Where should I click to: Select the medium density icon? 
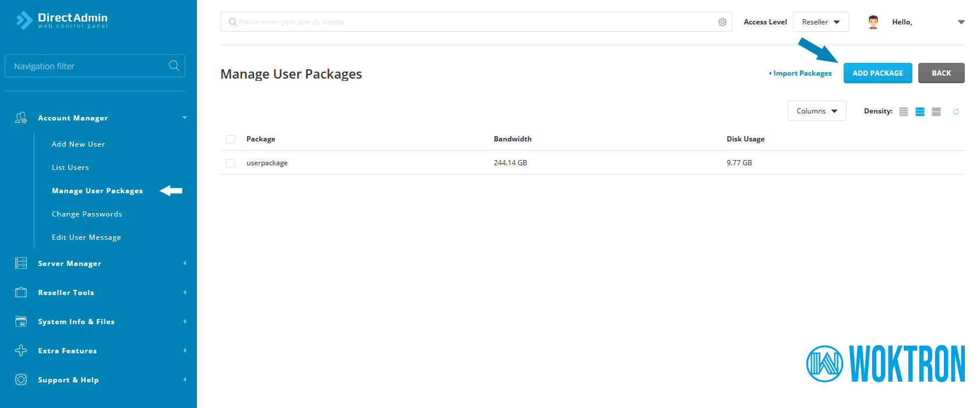pos(919,112)
